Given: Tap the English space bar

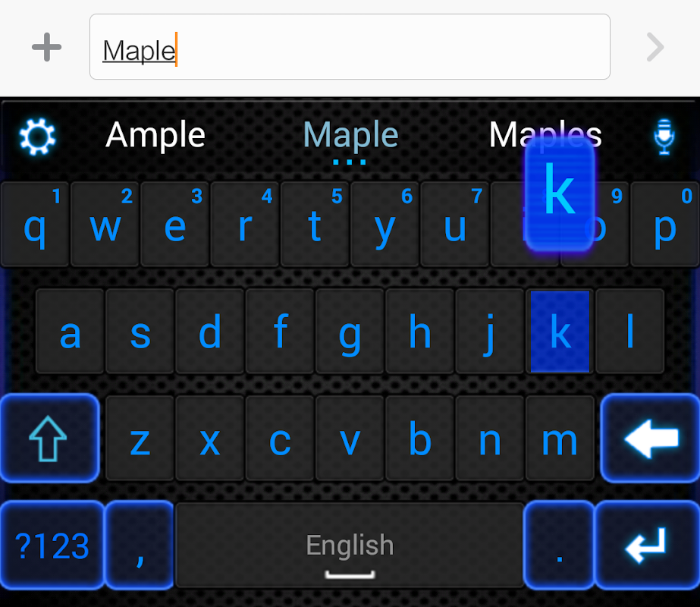Looking at the screenshot, I should coord(350,545).
